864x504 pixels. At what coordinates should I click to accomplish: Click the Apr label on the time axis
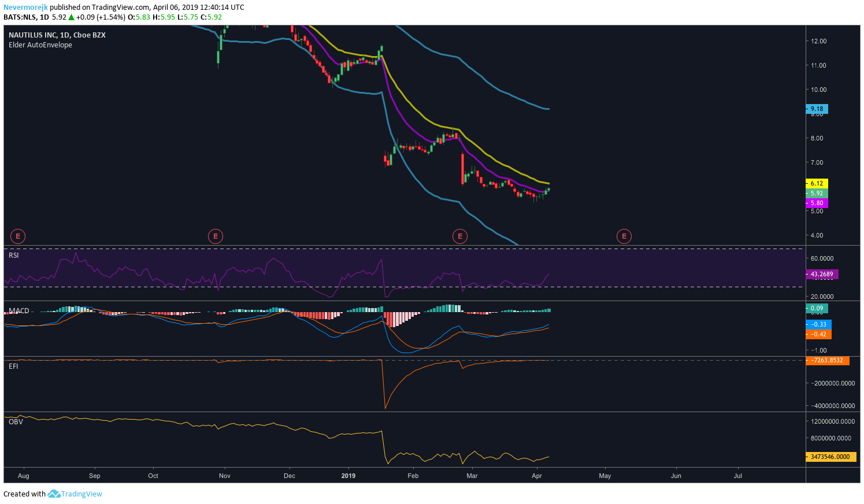click(537, 476)
